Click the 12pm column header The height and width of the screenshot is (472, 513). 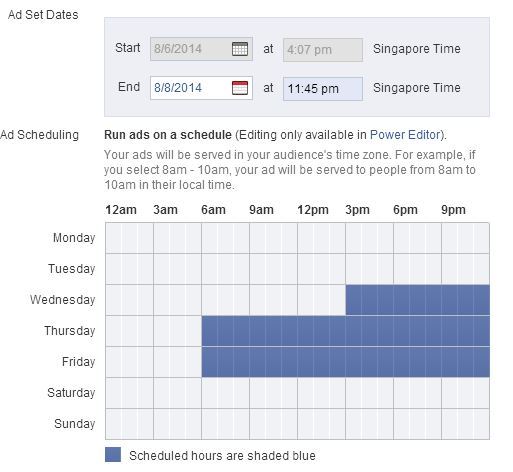(313, 210)
